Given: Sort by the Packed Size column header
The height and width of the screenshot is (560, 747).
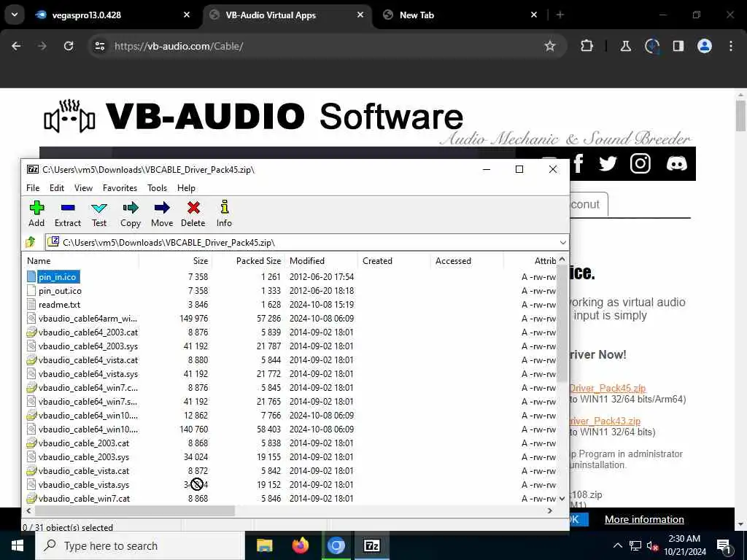Looking at the screenshot, I should click(248, 261).
